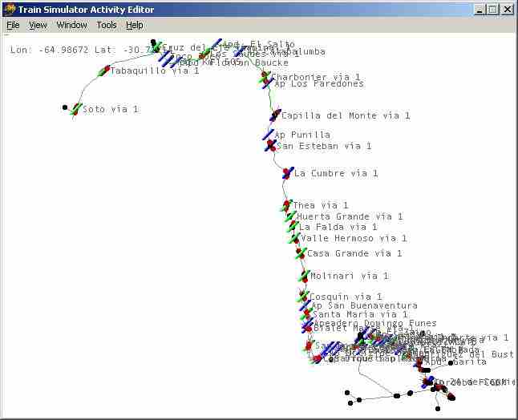
Task: Maximize the Activity Editor window
Action: [493, 9]
